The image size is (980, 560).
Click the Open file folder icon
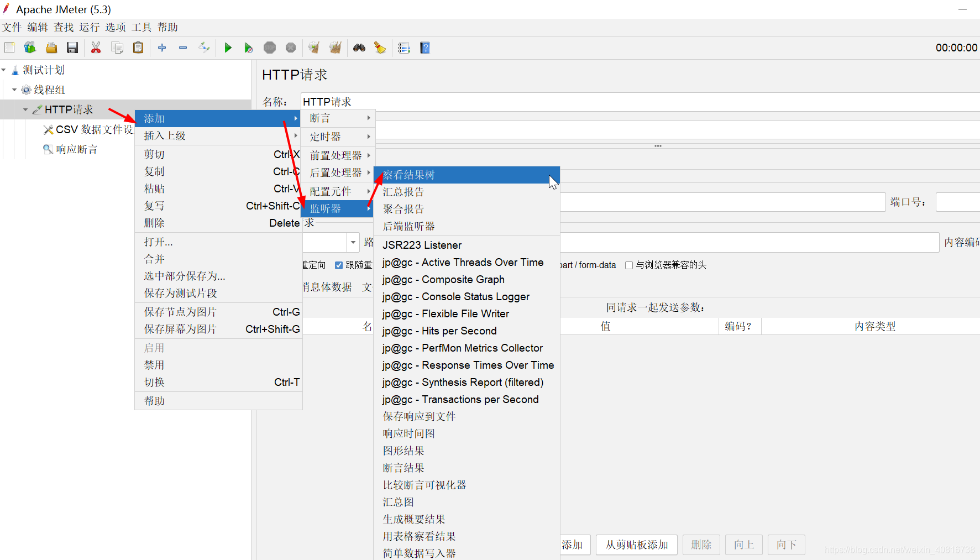pyautogui.click(x=51, y=48)
